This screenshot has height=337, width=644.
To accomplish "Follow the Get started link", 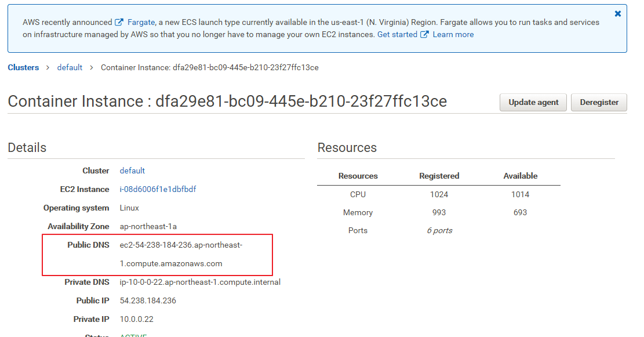I will [397, 35].
